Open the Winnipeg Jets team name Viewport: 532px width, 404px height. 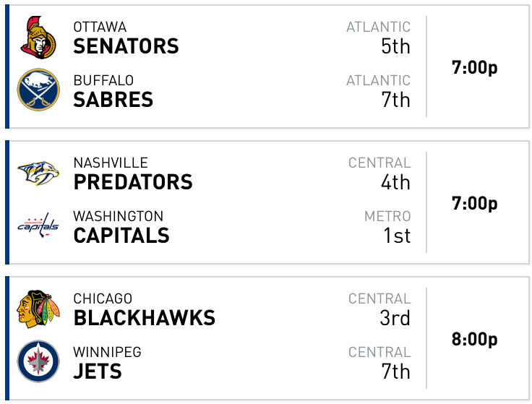(x=107, y=363)
